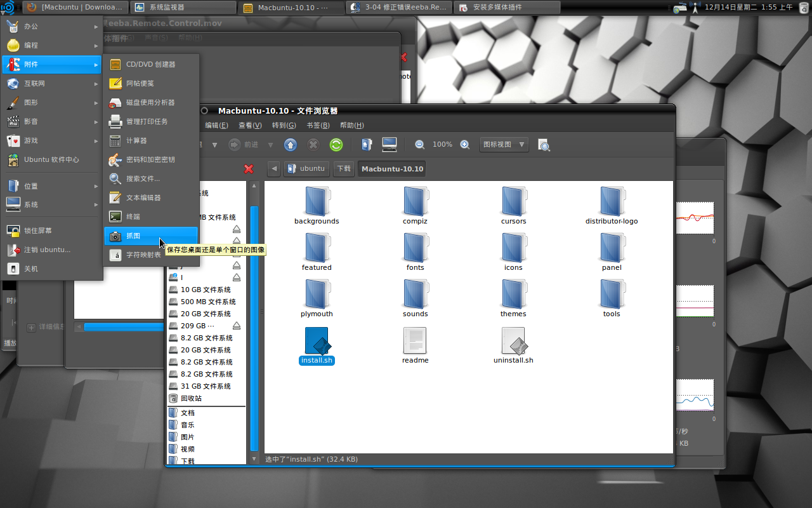
Task: Launch 抓图 screenshot tool
Action: [151, 236]
